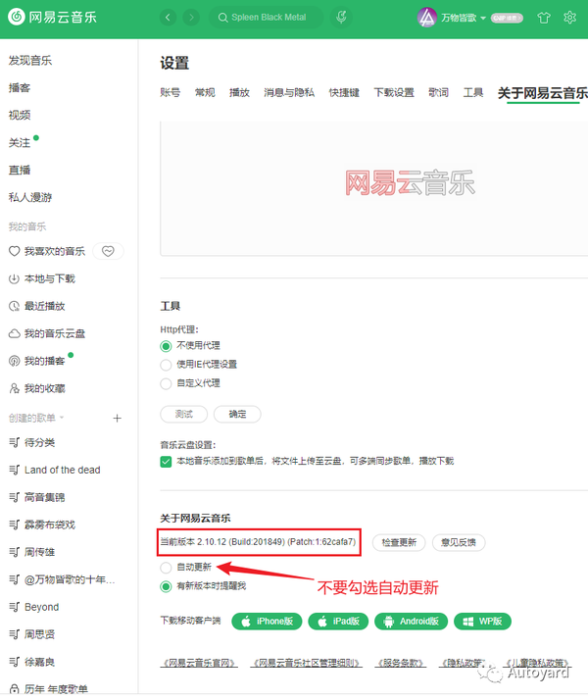Viewport: 588px width, 700px height.
Task: Click the heart icon of 我喜欢的音乐
Action: [15, 251]
